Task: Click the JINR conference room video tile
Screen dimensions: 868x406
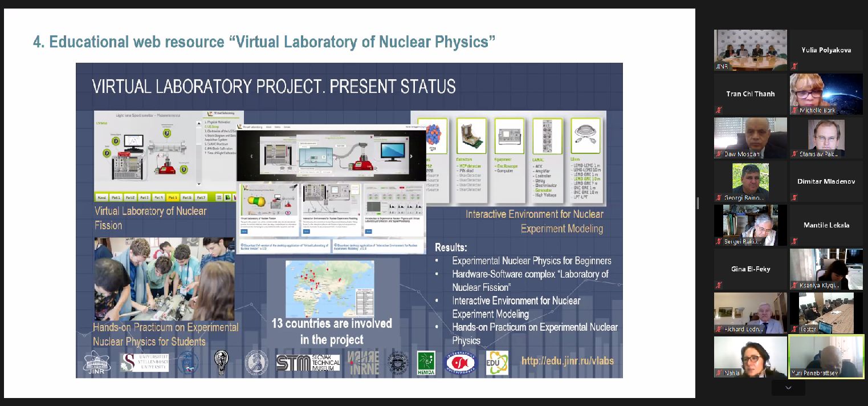Action: (x=750, y=50)
